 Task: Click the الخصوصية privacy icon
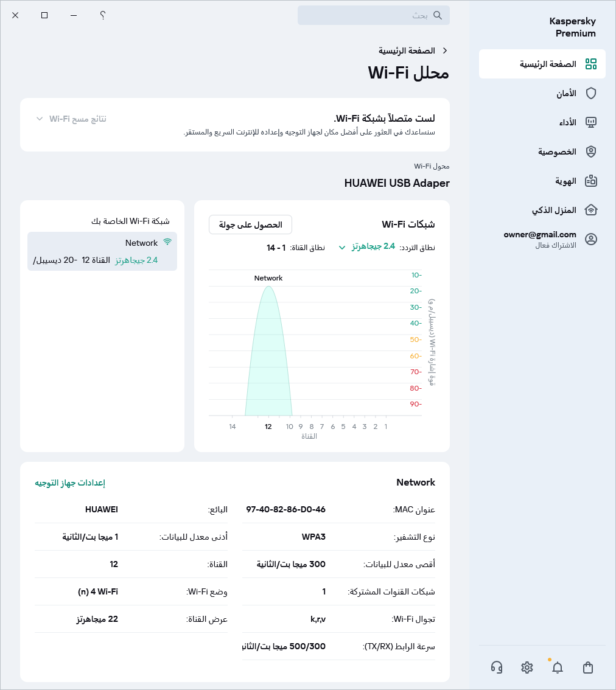point(591,152)
